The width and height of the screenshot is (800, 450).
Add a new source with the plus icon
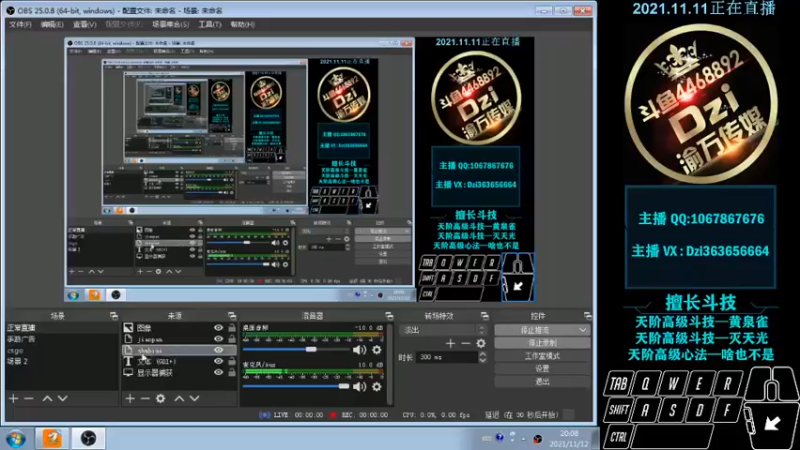[130, 398]
